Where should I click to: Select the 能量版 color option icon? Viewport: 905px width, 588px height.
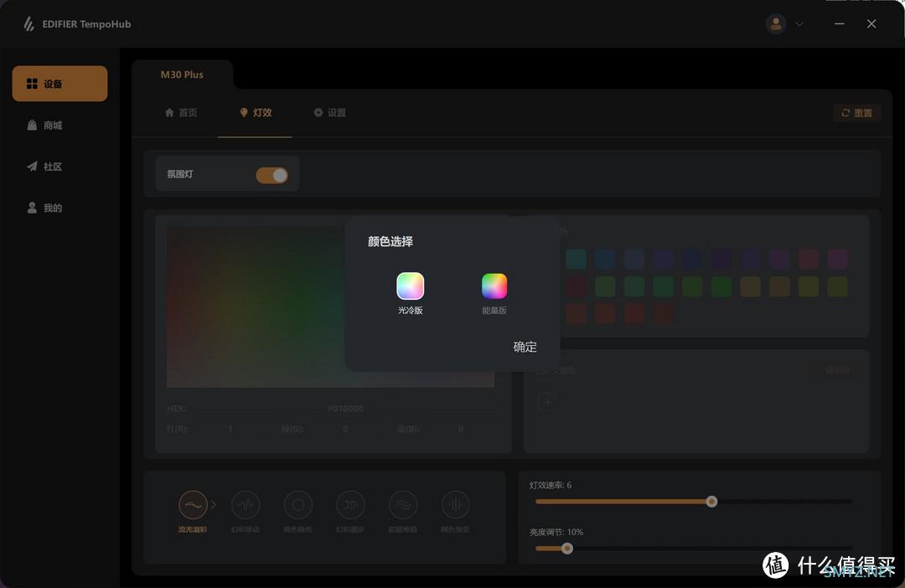(x=494, y=286)
